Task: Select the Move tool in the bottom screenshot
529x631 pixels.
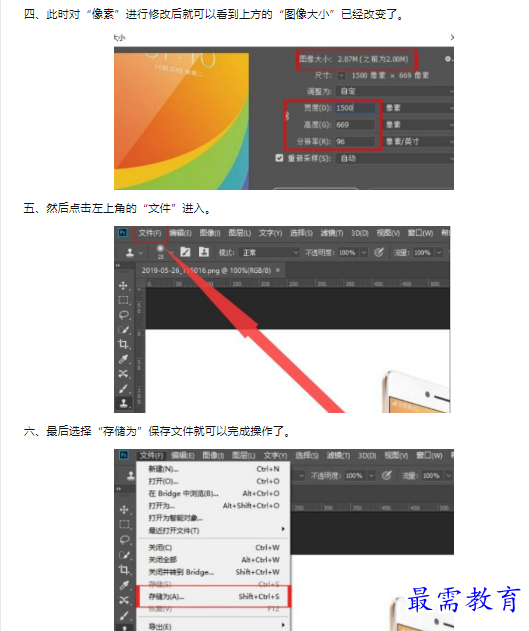Action: (124, 509)
